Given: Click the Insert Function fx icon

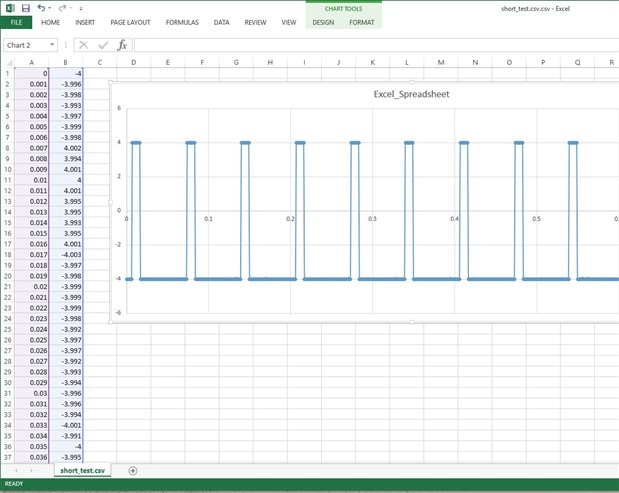Looking at the screenshot, I should click(x=122, y=45).
